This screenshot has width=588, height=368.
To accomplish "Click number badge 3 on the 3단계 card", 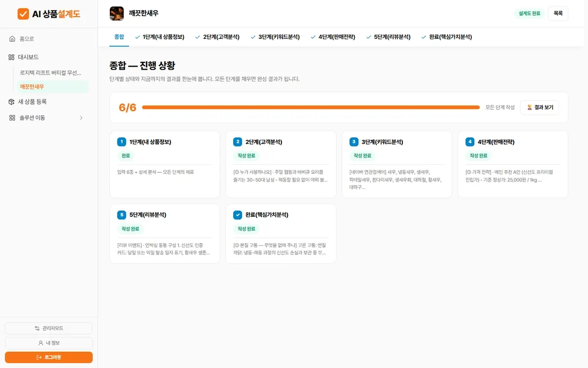I will (354, 142).
